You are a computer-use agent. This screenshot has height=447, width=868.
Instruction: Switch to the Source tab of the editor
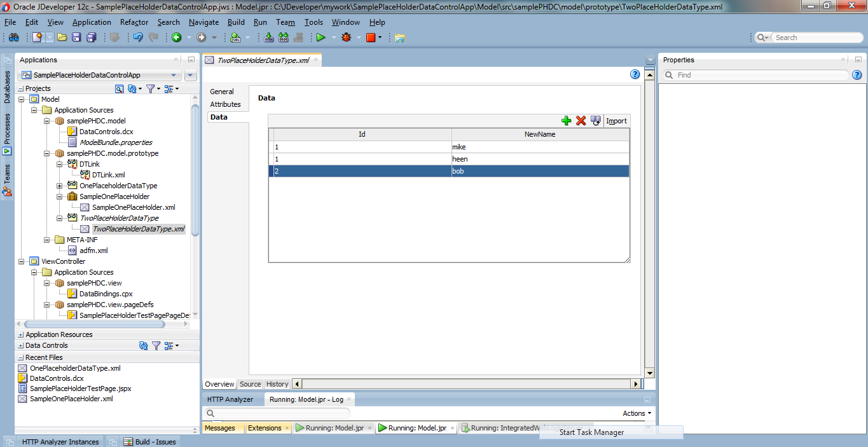tap(250, 384)
